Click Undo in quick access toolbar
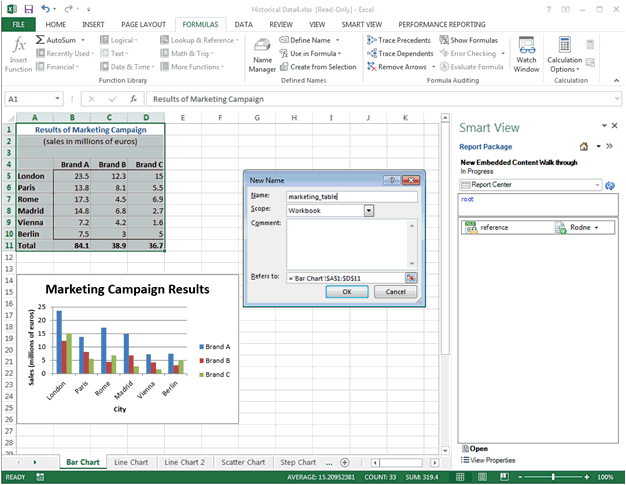The image size is (626, 485). (x=45, y=9)
